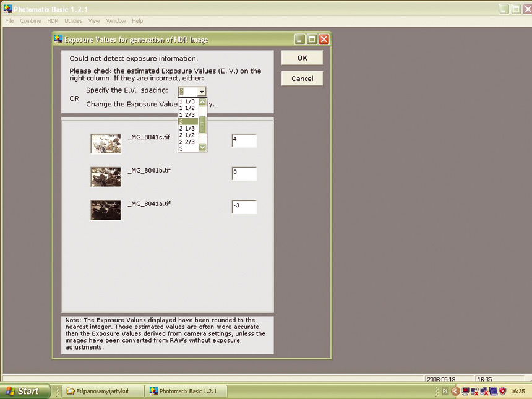Image resolution: width=532 pixels, height=399 pixels.
Task: Click the 'Specify the E.V. spacing:' label
Action: tap(127, 90)
